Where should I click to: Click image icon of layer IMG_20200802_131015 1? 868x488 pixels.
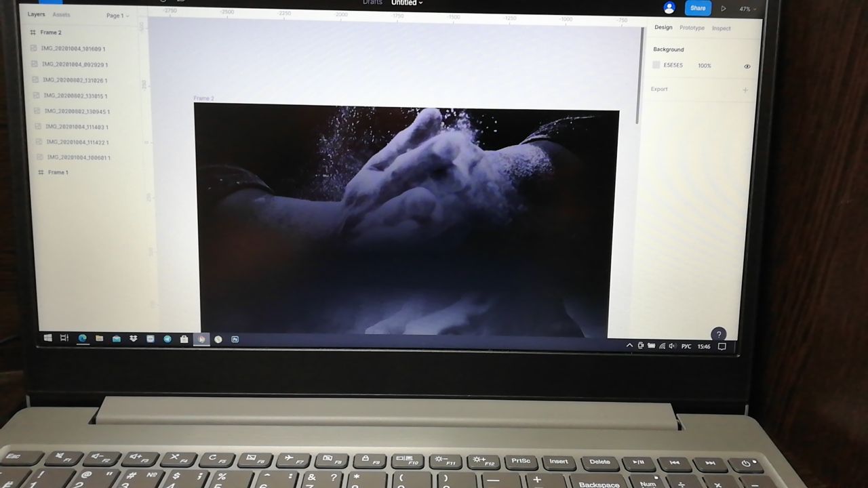pyautogui.click(x=36, y=96)
